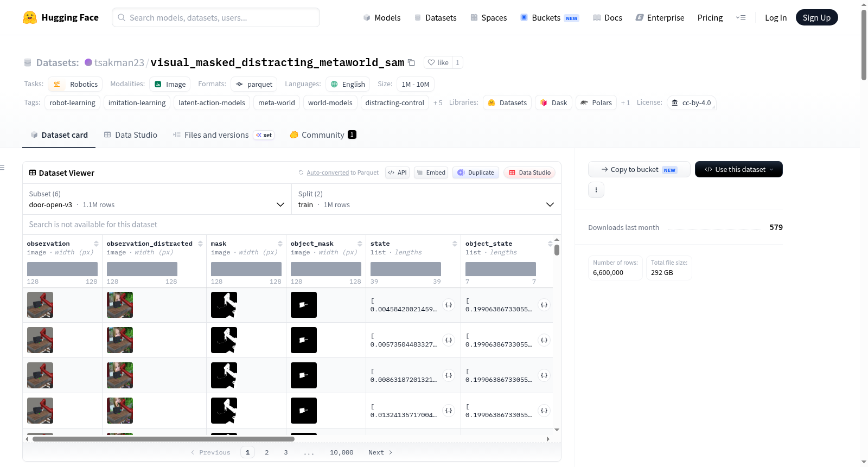Sort by the observation column

(x=96, y=244)
